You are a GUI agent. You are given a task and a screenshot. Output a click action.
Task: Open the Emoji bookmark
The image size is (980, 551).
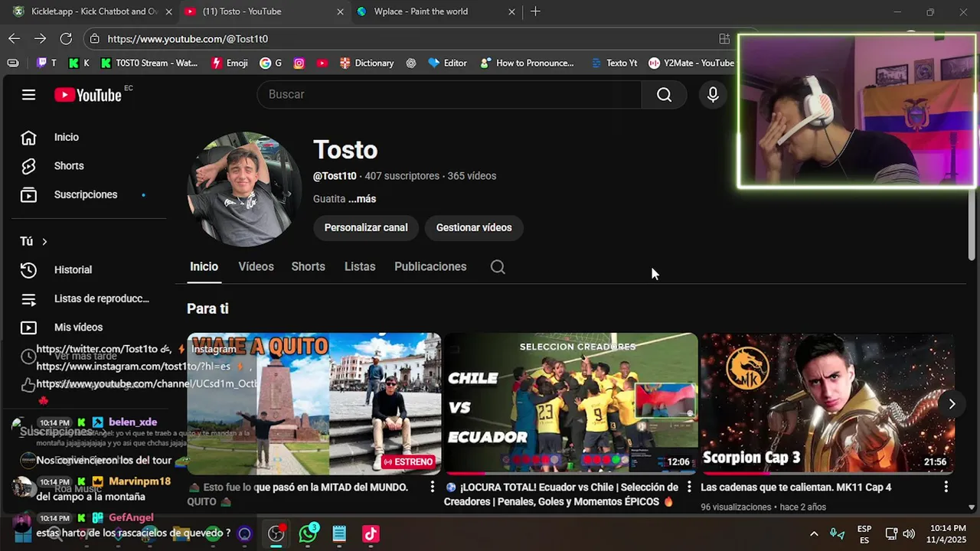click(x=230, y=63)
